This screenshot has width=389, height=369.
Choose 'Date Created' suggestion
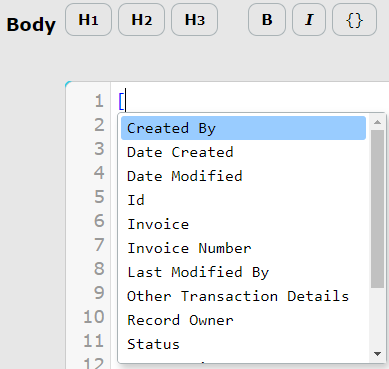(x=243, y=152)
